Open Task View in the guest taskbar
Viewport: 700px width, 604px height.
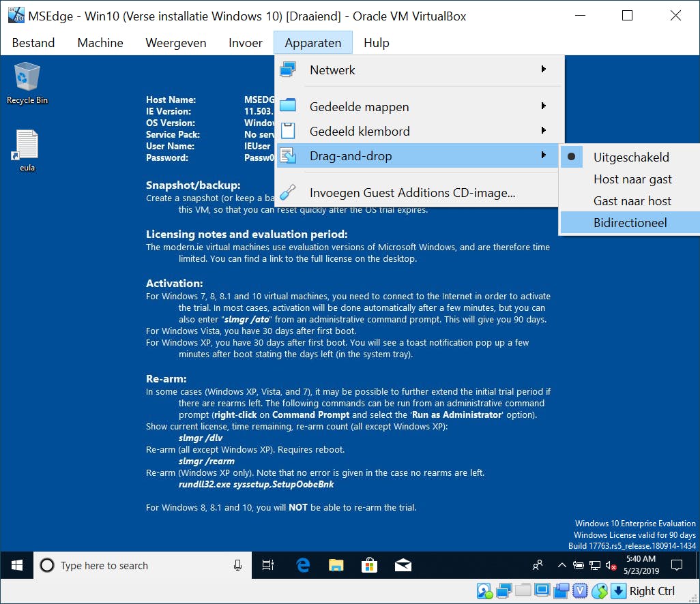click(x=268, y=565)
